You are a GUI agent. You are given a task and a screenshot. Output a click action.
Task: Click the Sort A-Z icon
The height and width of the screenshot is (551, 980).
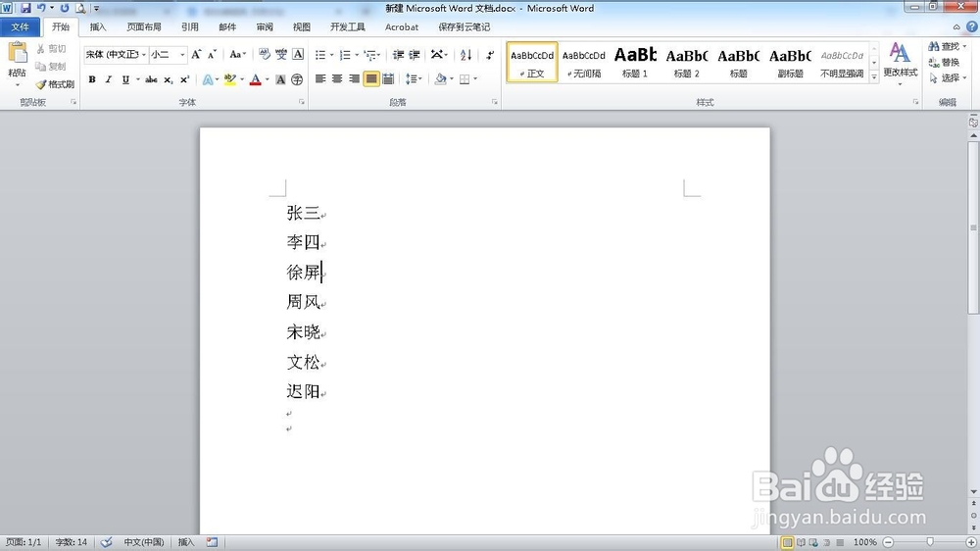point(465,55)
